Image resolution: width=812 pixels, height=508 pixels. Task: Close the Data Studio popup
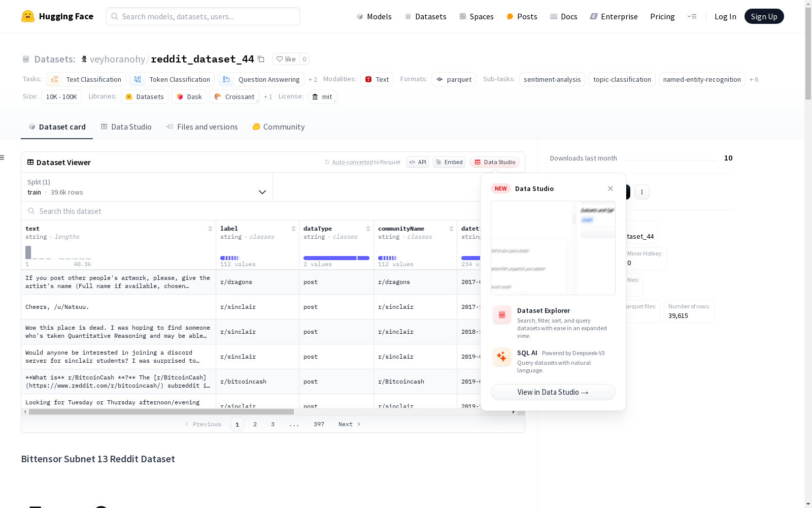[x=611, y=188]
